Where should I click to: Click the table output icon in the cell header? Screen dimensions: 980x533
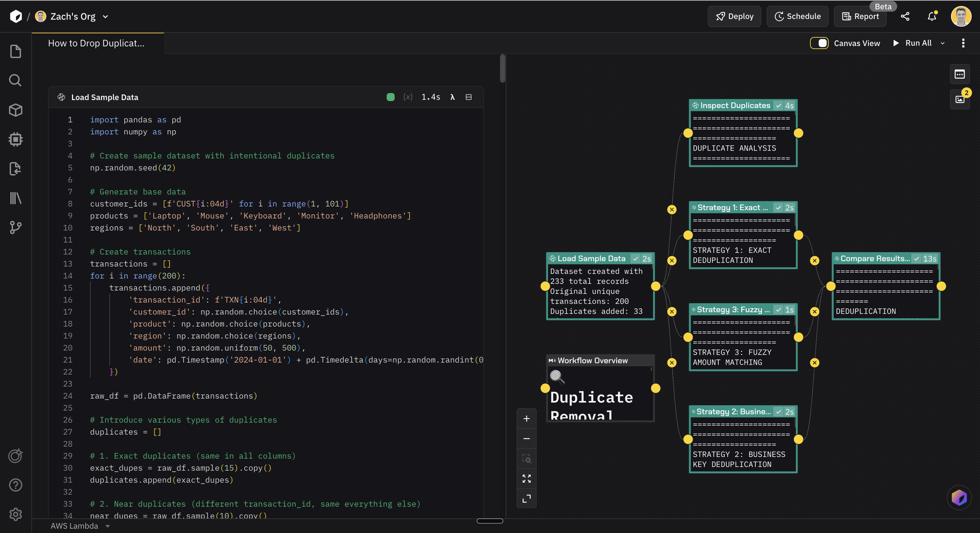(x=469, y=97)
